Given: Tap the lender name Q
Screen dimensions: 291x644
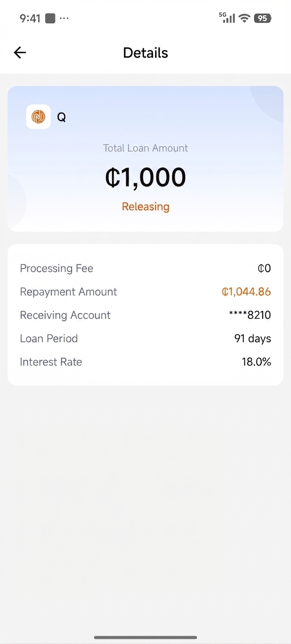Looking at the screenshot, I should [61, 117].
